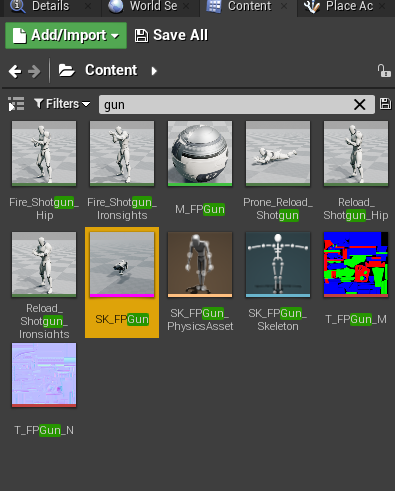Click the forward navigation arrow

coord(34,71)
